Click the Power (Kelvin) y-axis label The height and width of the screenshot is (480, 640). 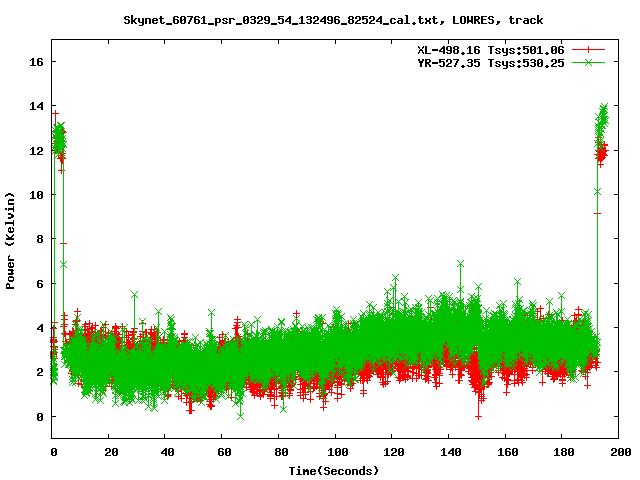point(10,240)
